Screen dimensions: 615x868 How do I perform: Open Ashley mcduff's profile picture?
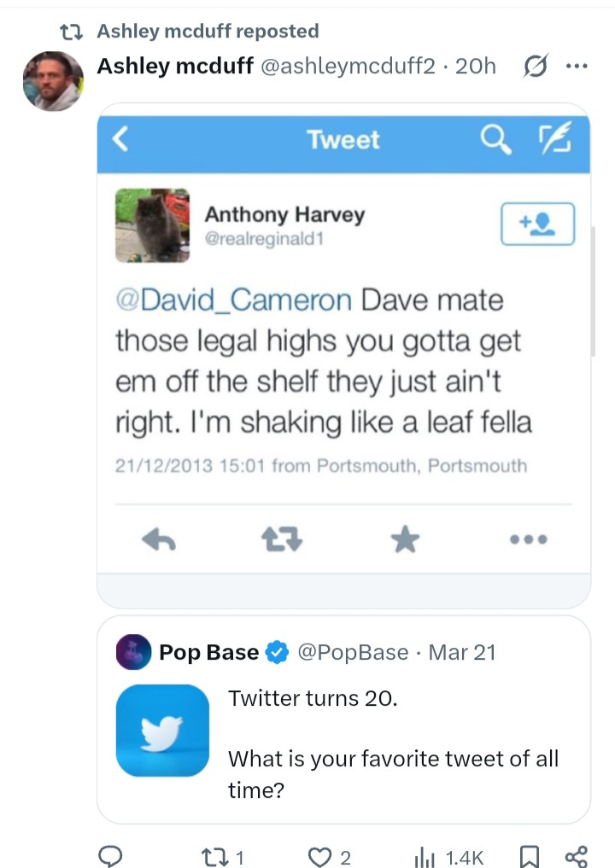pos(52,81)
